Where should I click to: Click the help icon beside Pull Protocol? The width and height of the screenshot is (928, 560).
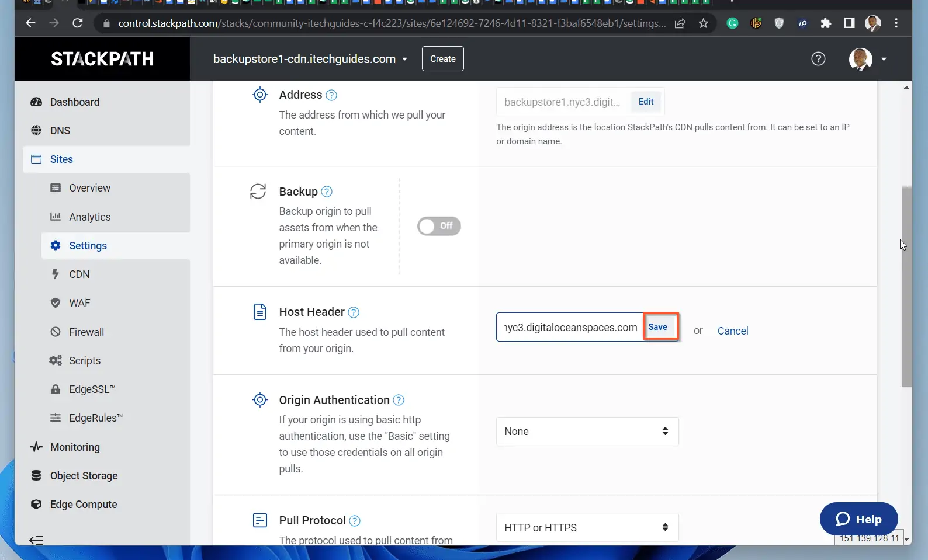click(x=355, y=520)
